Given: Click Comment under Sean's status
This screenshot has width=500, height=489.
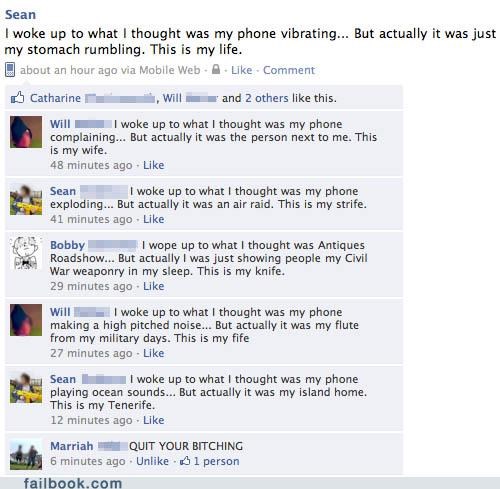Looking at the screenshot, I should coord(289,70).
